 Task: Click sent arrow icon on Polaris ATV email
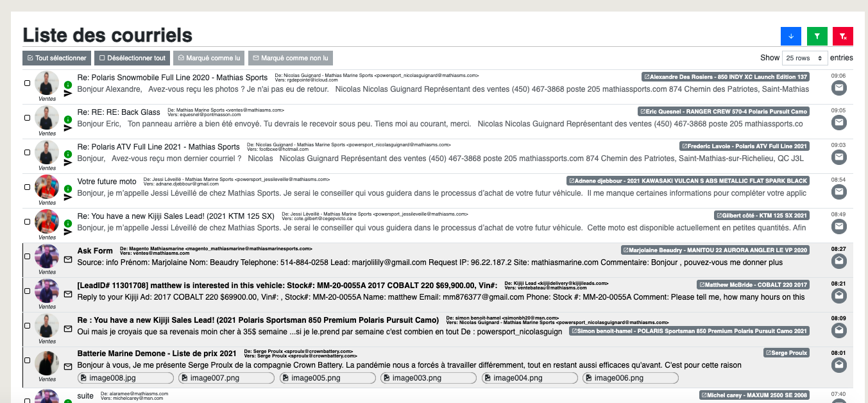pos(68,163)
